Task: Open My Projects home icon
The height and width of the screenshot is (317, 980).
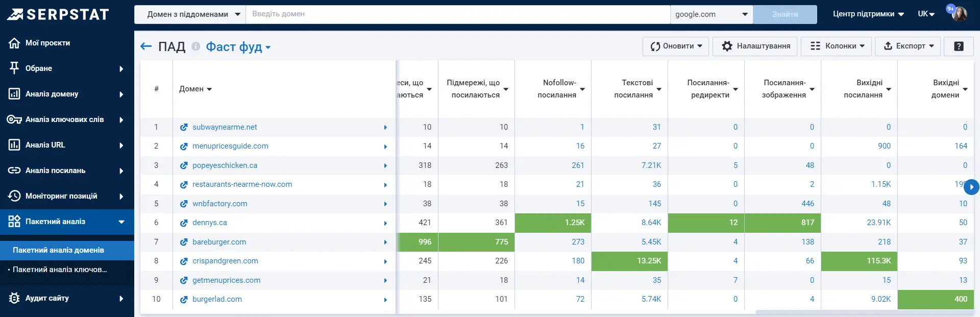Action: pos(14,43)
